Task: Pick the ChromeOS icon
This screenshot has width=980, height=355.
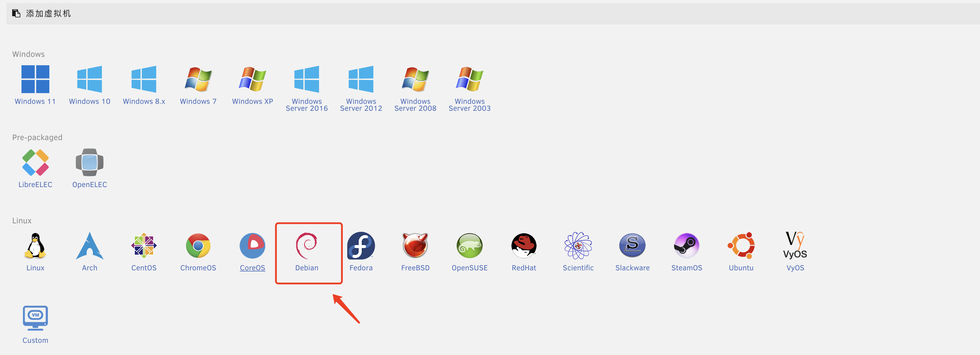Action: click(x=198, y=246)
